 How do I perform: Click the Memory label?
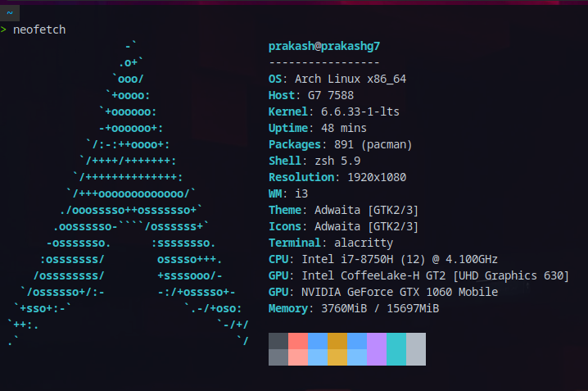pos(288,309)
